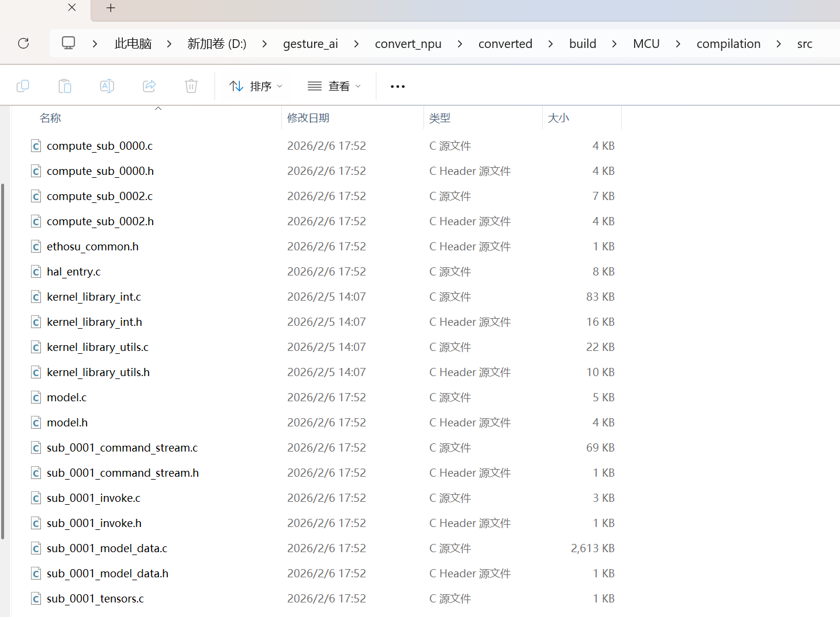Select file compute_sub_0000.h
Viewport: 840px width, 620px height.
coord(100,171)
